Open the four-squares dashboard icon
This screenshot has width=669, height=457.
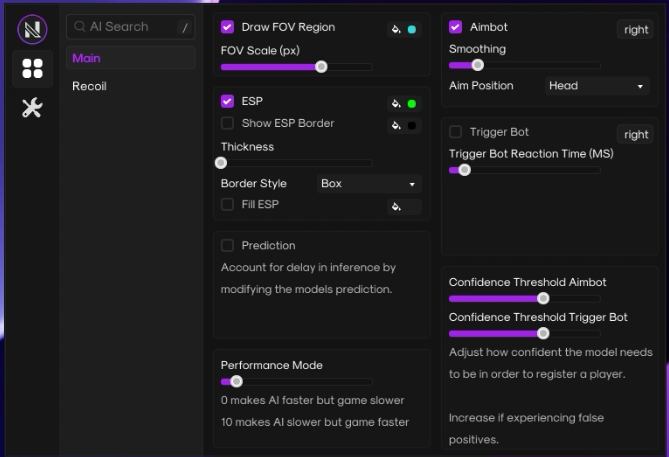(x=32, y=69)
